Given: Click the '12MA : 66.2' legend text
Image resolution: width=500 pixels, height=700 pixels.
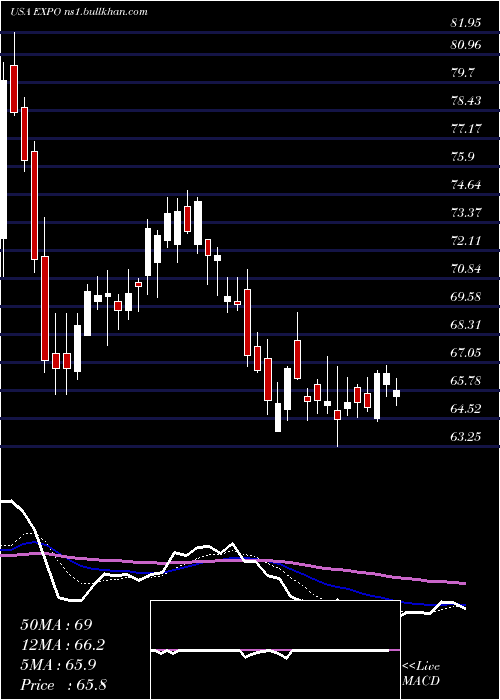Looking at the screenshot, I should (x=63, y=644).
